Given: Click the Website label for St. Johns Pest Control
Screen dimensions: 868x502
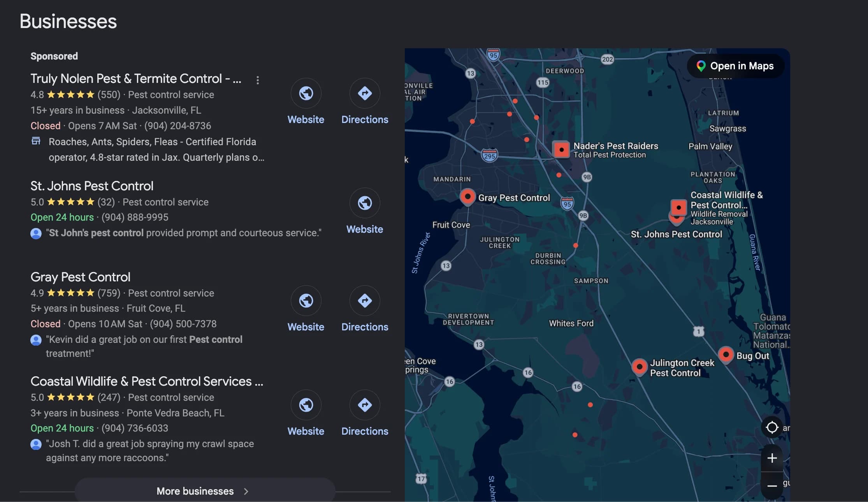Looking at the screenshot, I should click(x=365, y=229).
